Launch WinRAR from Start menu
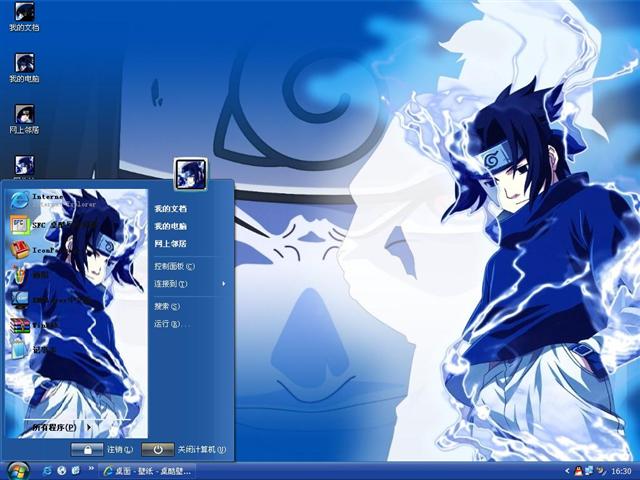Viewport: 640px width, 480px height. pos(35,325)
